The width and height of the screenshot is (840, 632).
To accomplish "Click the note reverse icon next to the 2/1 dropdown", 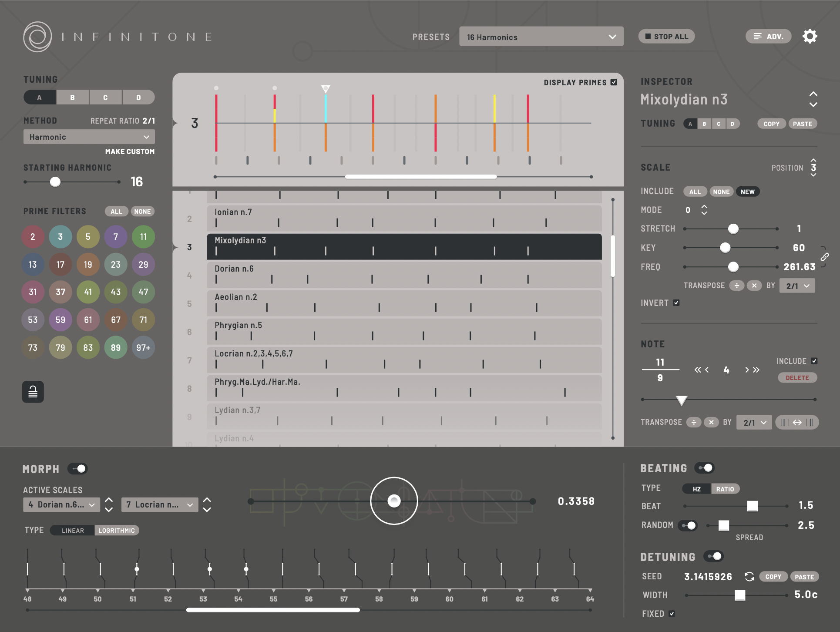I will coord(797,422).
